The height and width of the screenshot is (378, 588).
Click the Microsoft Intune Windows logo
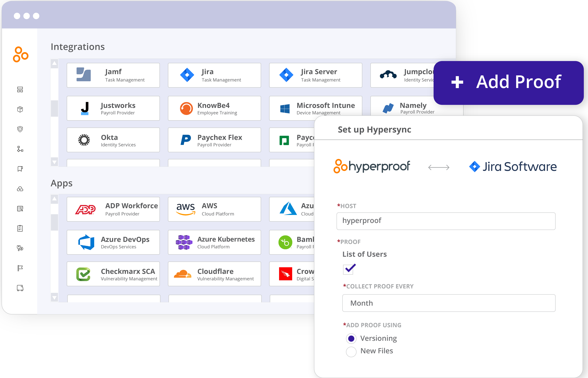point(285,109)
